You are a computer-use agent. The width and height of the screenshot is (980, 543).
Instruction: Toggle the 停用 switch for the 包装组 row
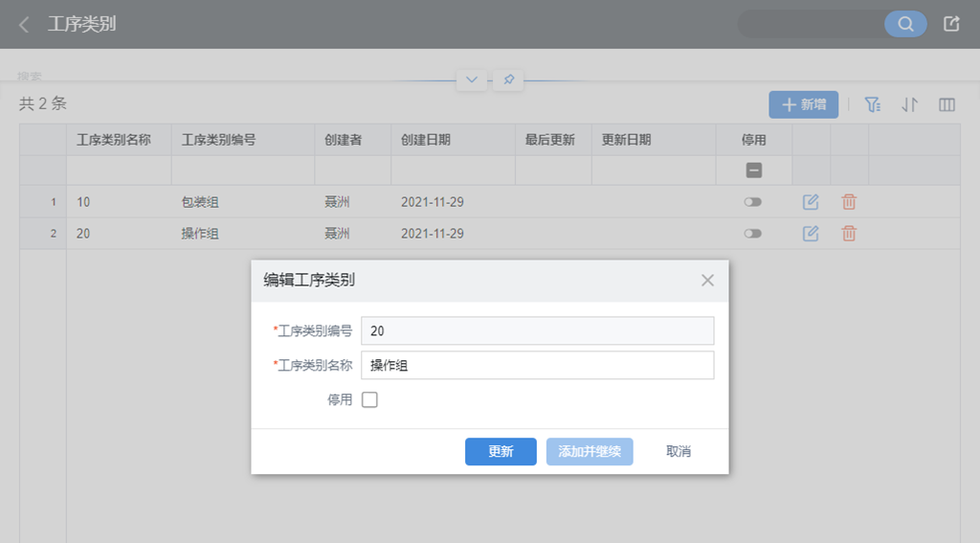753,201
